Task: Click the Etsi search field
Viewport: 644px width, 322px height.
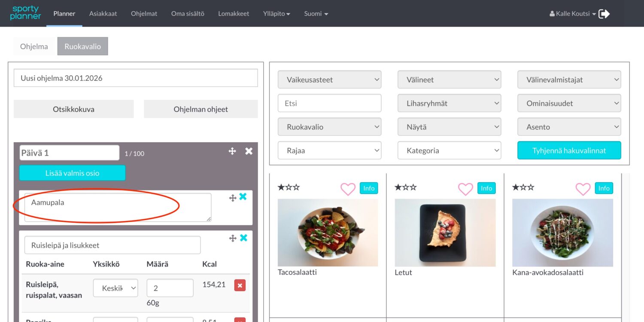Action: click(x=329, y=103)
